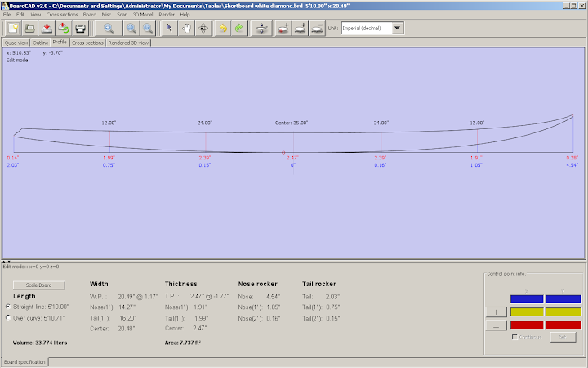Open the 3D Model menu
Screen dimensions: 588x368
point(143,15)
